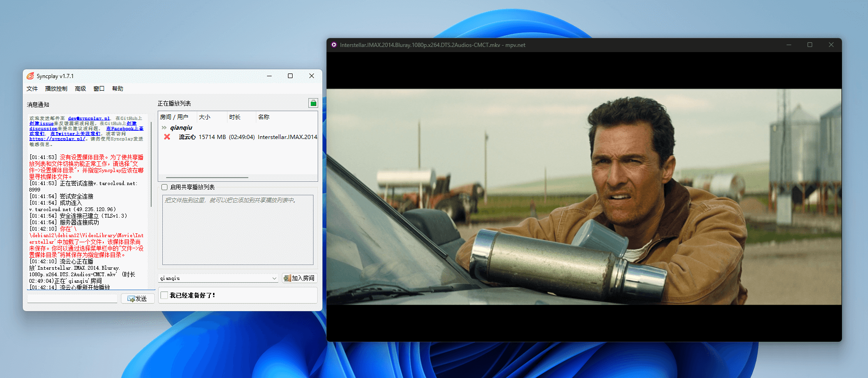Click the 加入房间 button

(300, 278)
